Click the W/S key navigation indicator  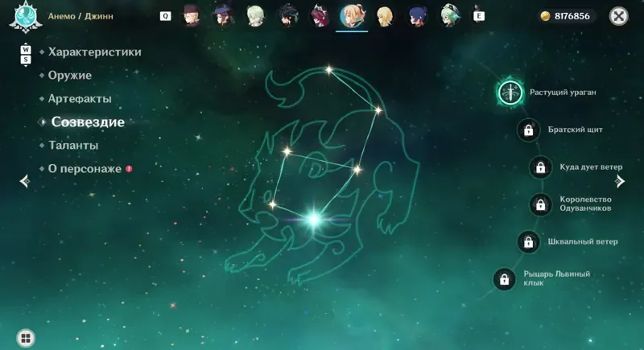(26, 55)
